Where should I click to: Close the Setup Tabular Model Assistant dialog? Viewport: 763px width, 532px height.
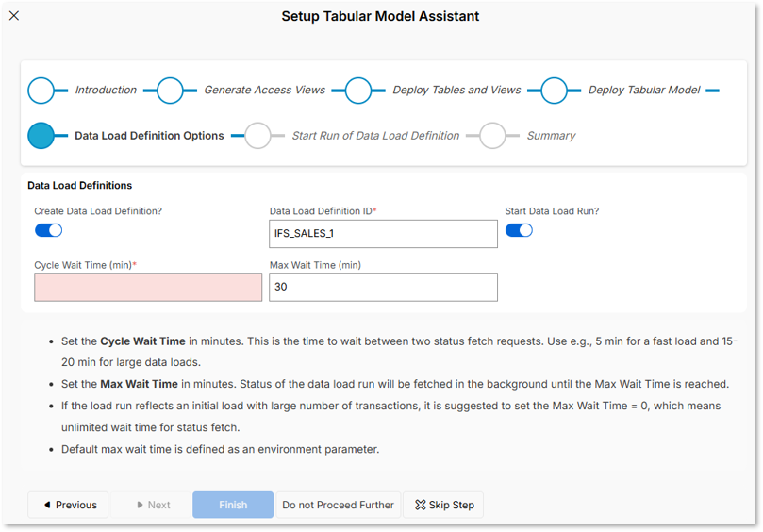14,16
